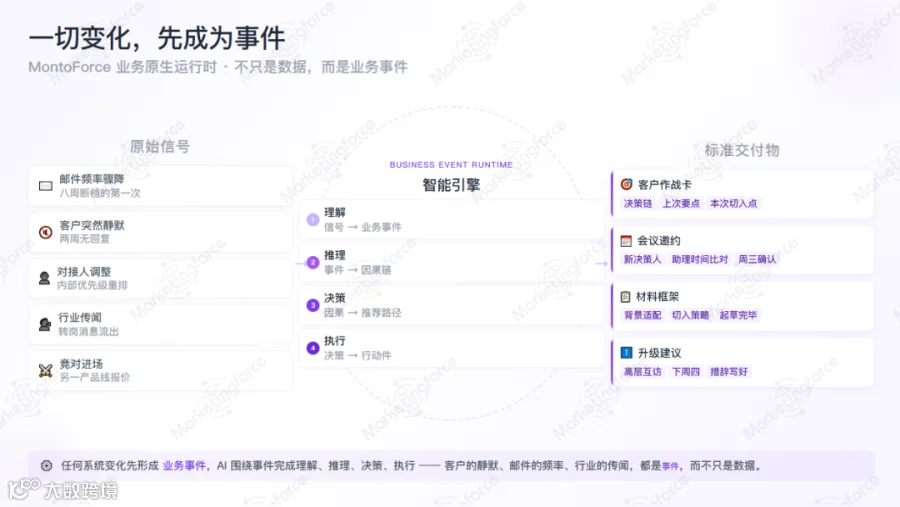900x507 pixels.
Task: Select the document icon beside 材料框架
Action: [x=626, y=297]
